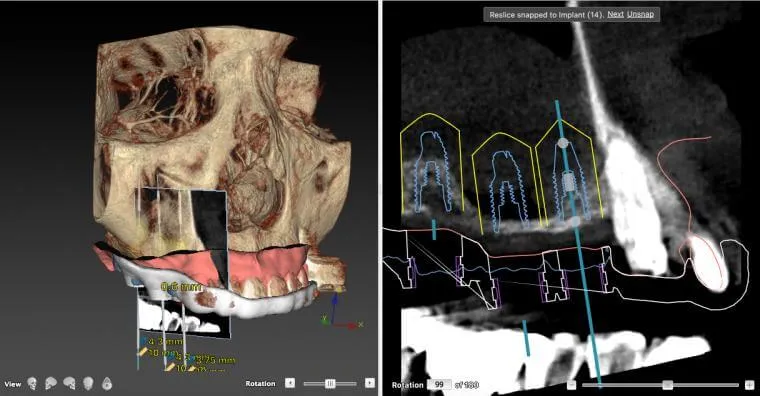Click the right rotation step arrow in 3D panel
The width and height of the screenshot is (760, 396).
pos(370,383)
